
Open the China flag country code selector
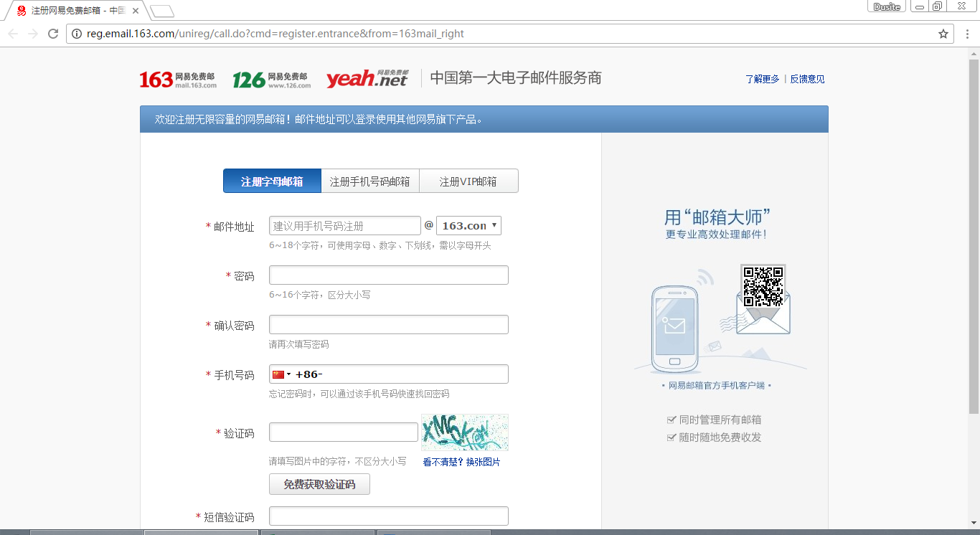click(x=281, y=374)
